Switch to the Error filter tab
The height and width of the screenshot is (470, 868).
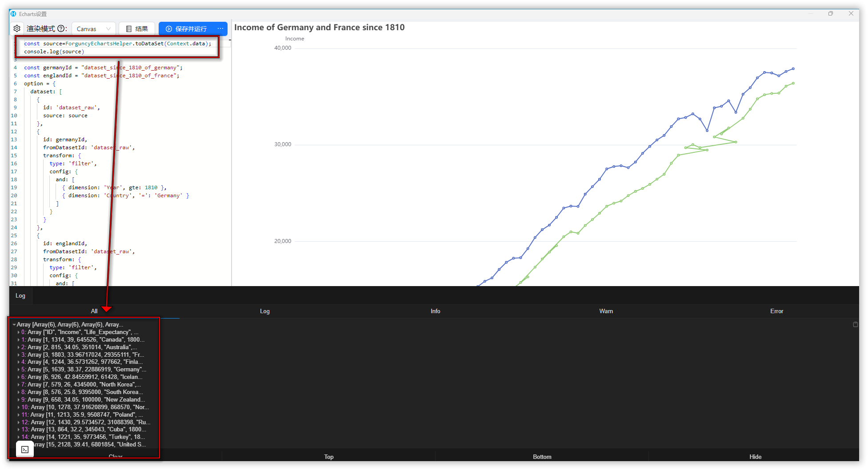[x=777, y=311]
